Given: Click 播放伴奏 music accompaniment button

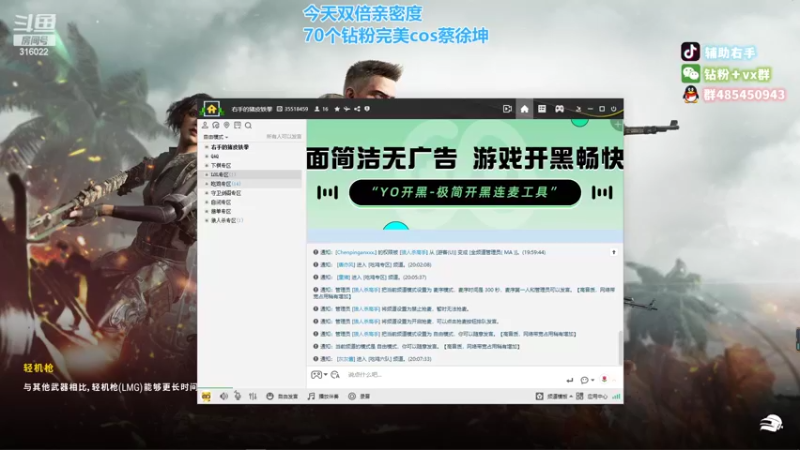Looking at the screenshot, I should (x=323, y=396).
